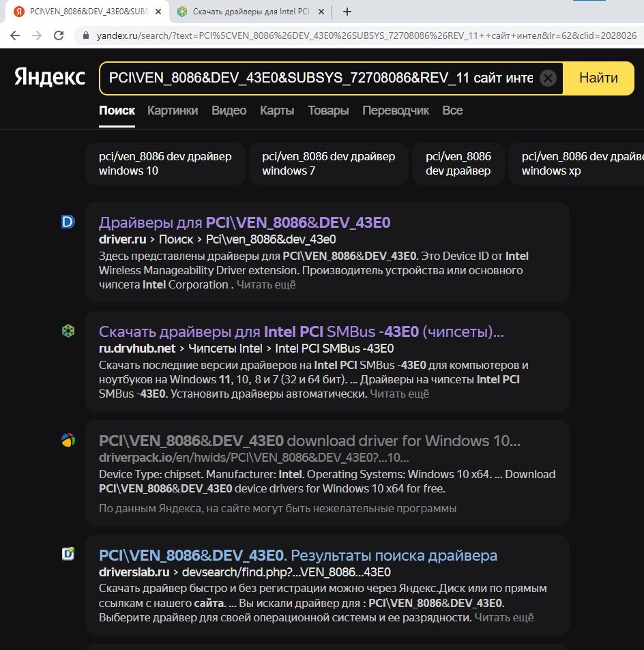Viewport: 644px width, 650px height.
Task: Open result 'PCI\VEN_8086&DEV_43E0 download driver for Windows 10'
Action: pos(309,441)
